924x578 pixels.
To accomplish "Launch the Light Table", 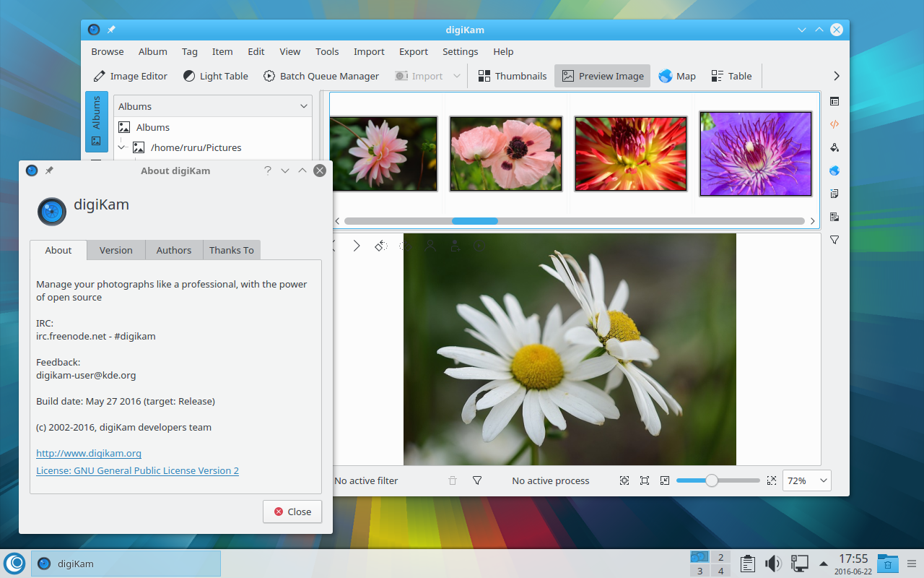I will pos(215,76).
